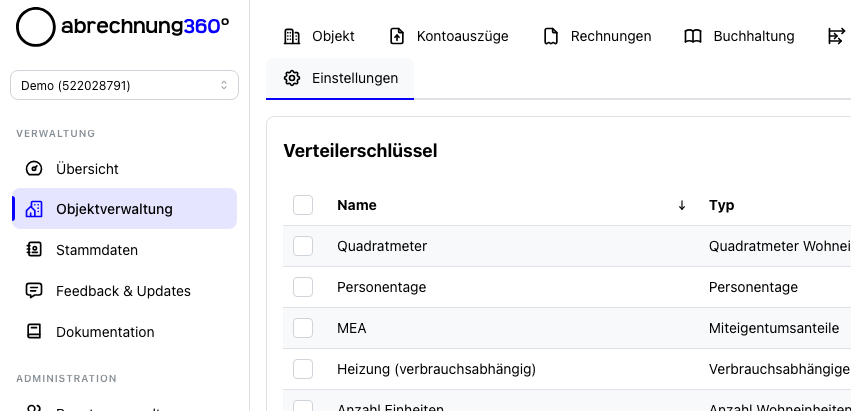Viewport: 851px width, 411px height.
Task: Check the MEA row checkbox
Action: [303, 328]
